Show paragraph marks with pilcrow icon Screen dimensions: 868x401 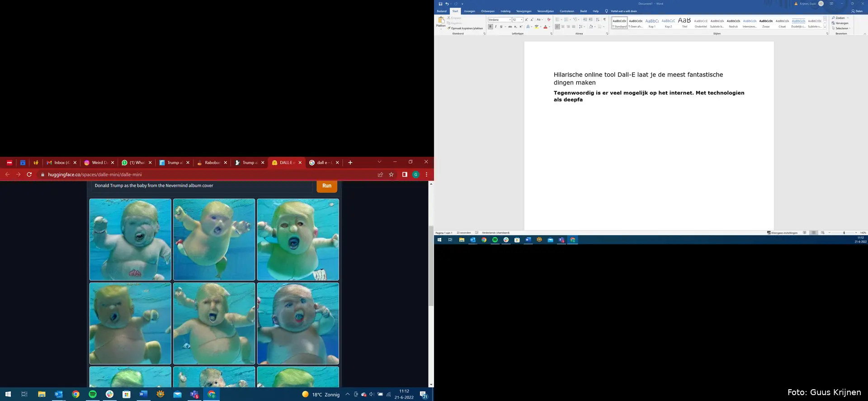(604, 19)
